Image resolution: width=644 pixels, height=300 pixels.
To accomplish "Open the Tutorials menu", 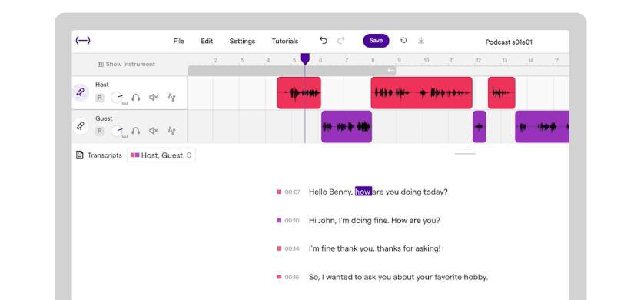I will pyautogui.click(x=285, y=41).
